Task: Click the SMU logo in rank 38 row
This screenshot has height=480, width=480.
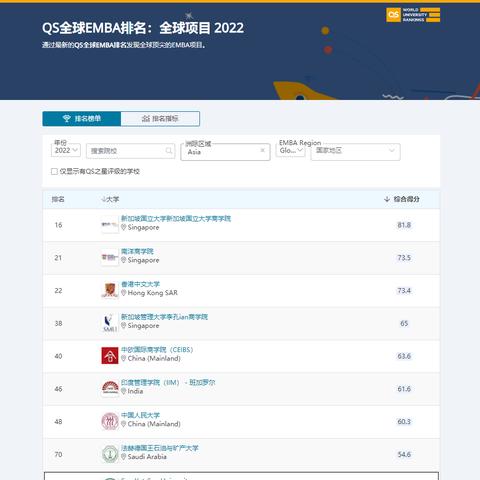Action: (x=110, y=323)
